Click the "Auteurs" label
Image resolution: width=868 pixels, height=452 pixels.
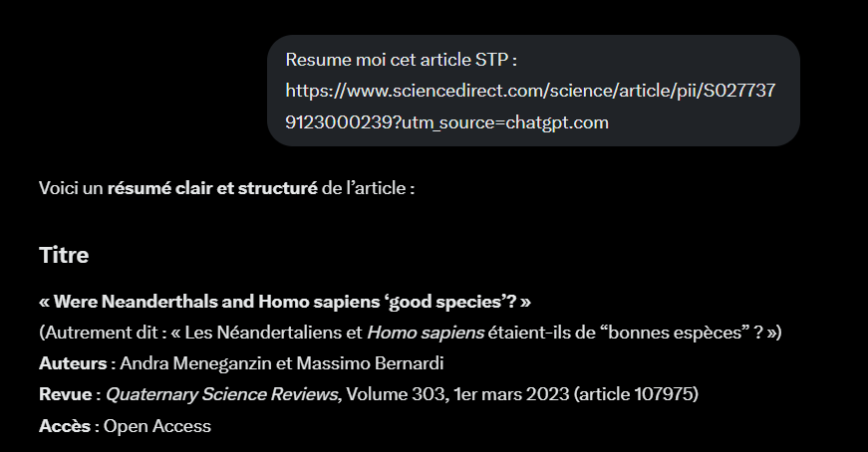point(73,363)
